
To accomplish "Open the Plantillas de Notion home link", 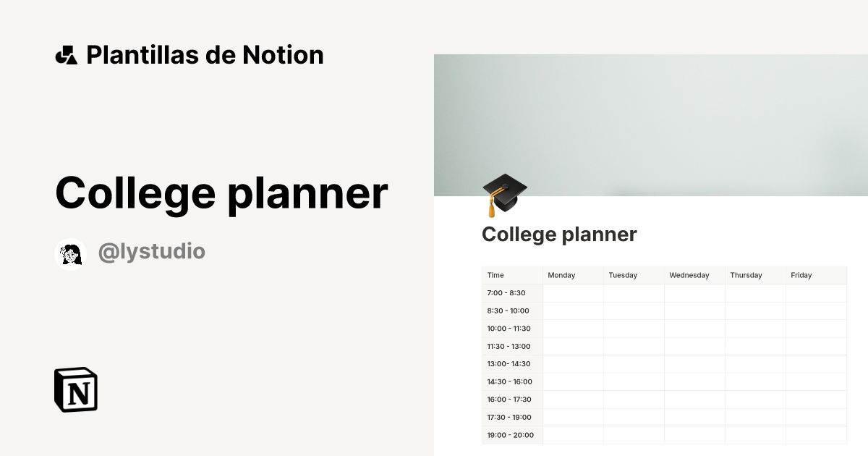I will (190, 54).
